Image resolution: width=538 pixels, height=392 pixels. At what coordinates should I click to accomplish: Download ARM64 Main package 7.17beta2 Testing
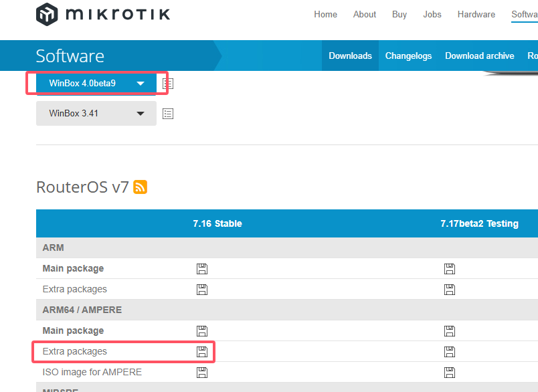coord(450,331)
